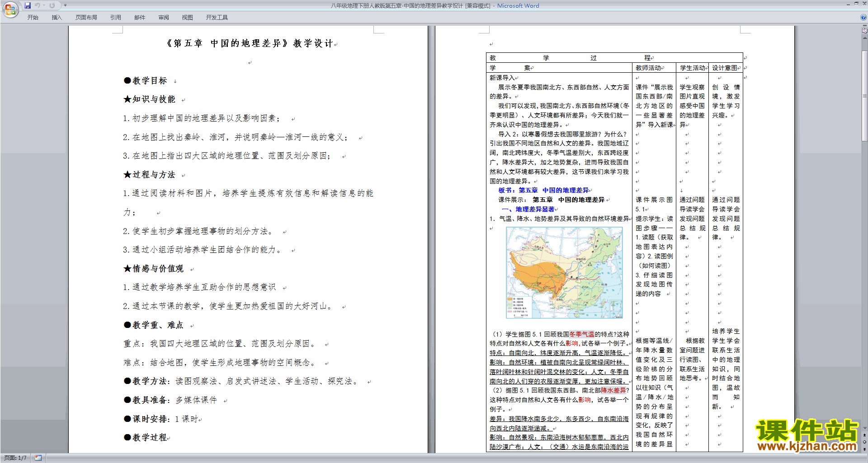The image size is (868, 463).
Task: Open the Select Browse Object button
Action: (864, 442)
